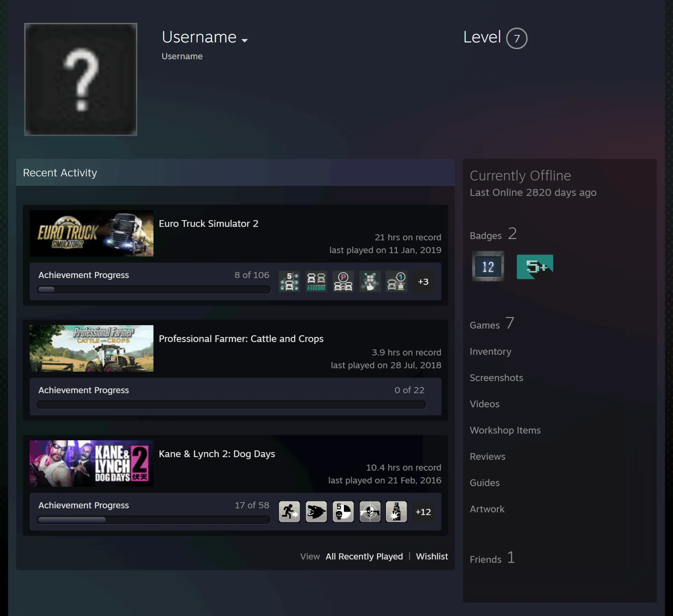Open the badge showing number 12

tap(488, 266)
